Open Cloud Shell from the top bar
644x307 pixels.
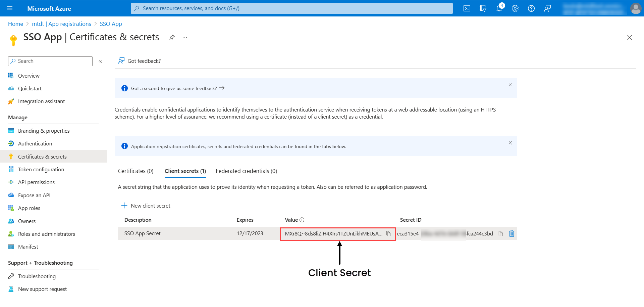(467, 8)
